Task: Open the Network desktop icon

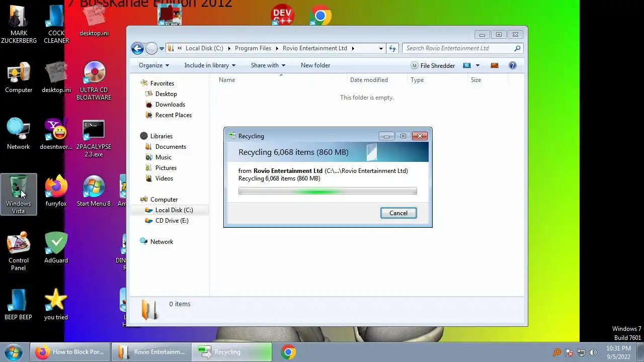Action: click(x=19, y=134)
